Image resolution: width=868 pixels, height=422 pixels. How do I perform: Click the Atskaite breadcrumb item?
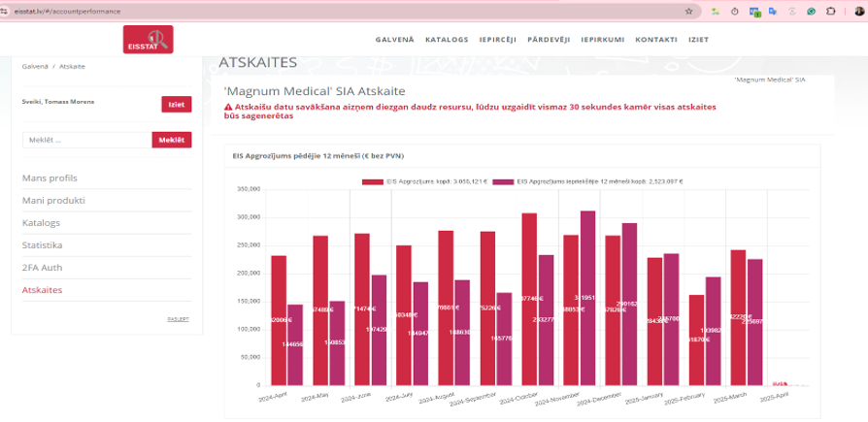click(73, 66)
